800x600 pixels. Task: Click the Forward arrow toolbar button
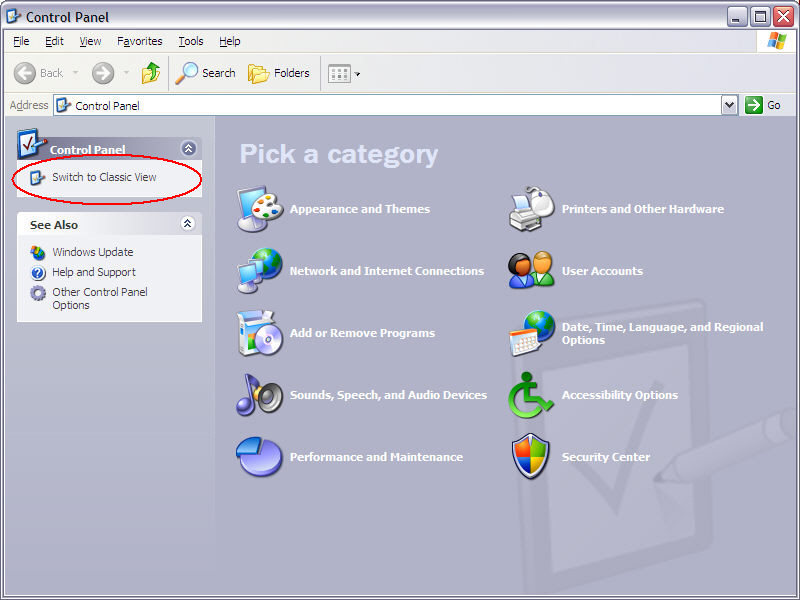pos(103,73)
